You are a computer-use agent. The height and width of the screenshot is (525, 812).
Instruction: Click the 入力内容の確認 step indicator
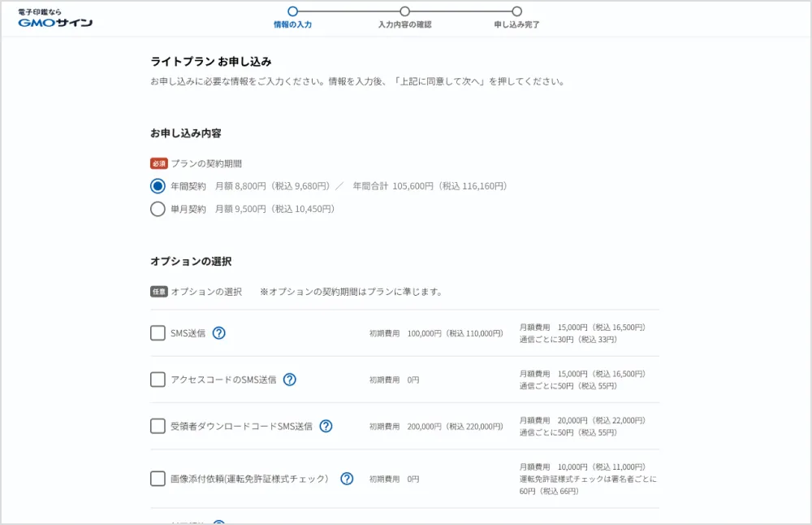tap(404, 12)
